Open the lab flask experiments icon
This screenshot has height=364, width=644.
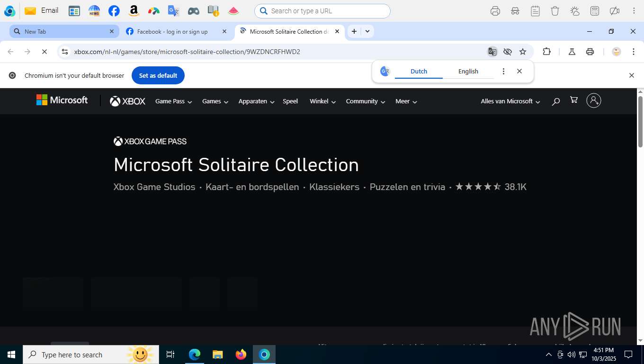(x=572, y=52)
